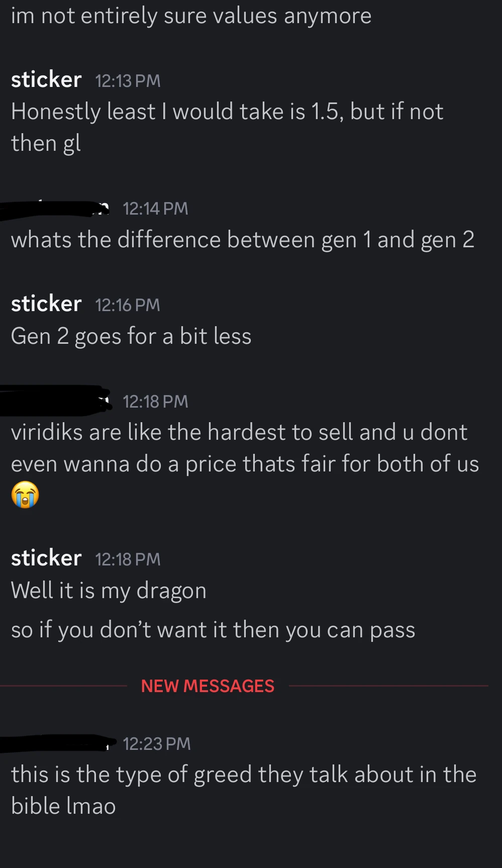Open sticker's profile from the 12:13 PM message
Screen dimensions: 502x868
click(46, 80)
